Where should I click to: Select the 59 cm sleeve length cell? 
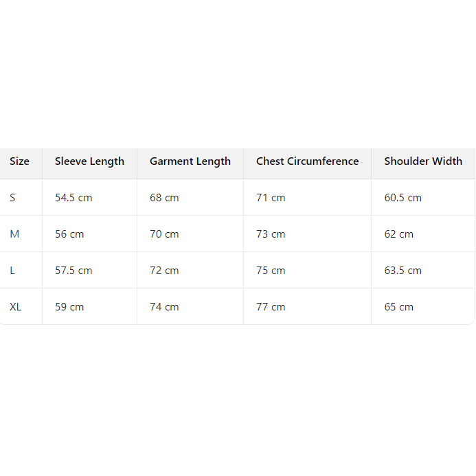pyautogui.click(x=69, y=307)
